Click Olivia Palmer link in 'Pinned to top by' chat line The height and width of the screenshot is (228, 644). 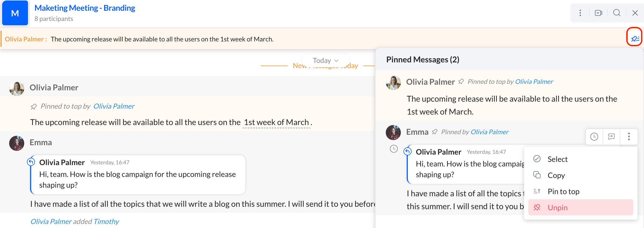click(114, 106)
